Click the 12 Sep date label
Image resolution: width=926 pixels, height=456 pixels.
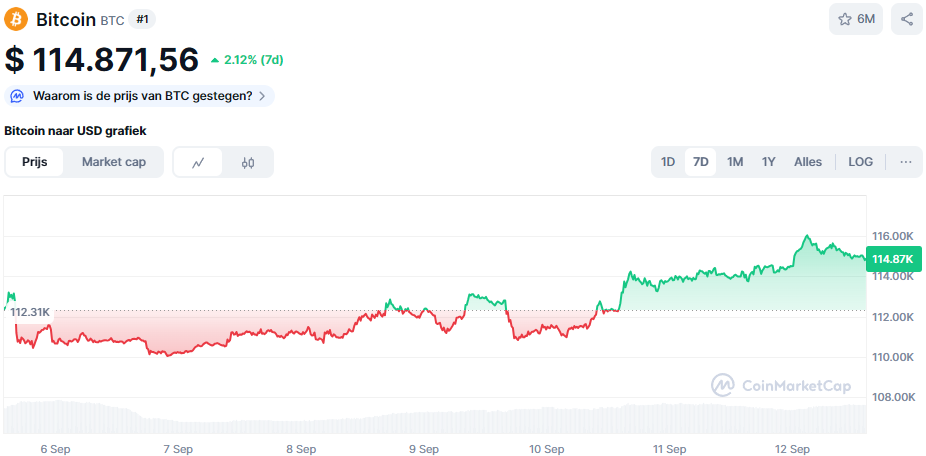click(x=793, y=449)
